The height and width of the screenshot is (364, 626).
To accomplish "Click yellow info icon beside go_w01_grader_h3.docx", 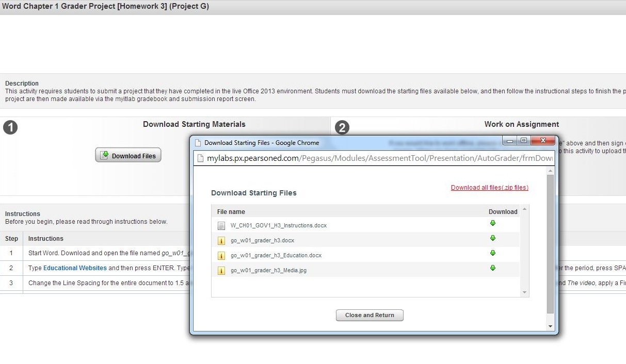I will click(221, 241).
